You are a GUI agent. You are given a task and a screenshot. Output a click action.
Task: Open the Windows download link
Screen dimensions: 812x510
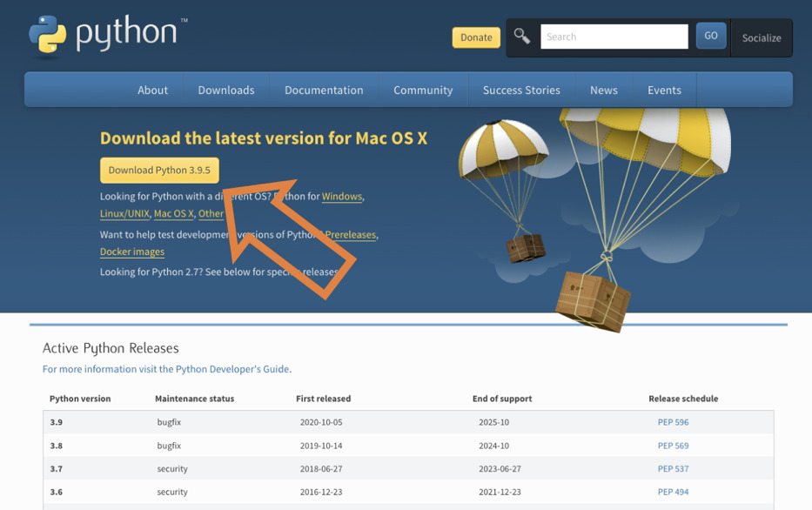click(342, 196)
